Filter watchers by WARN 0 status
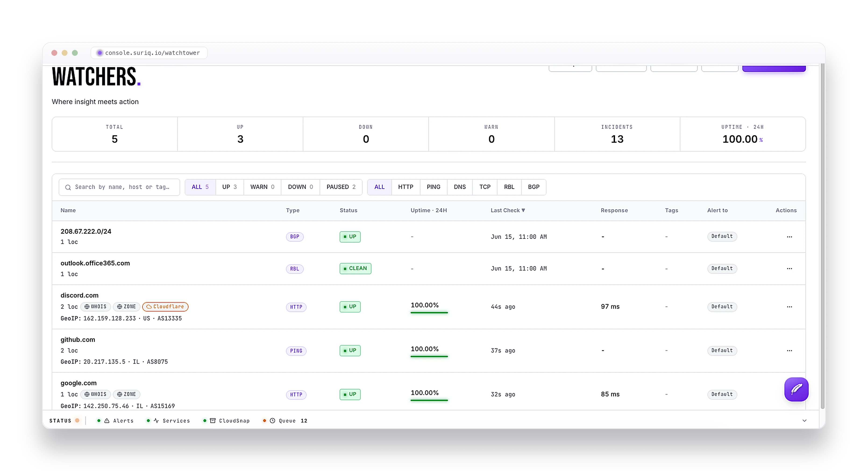 coord(262,187)
